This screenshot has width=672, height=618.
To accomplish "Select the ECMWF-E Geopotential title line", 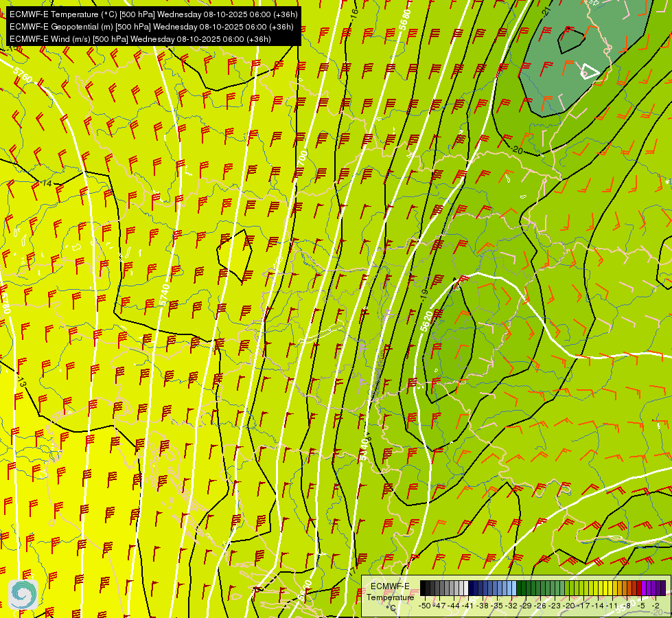I will (x=151, y=27).
